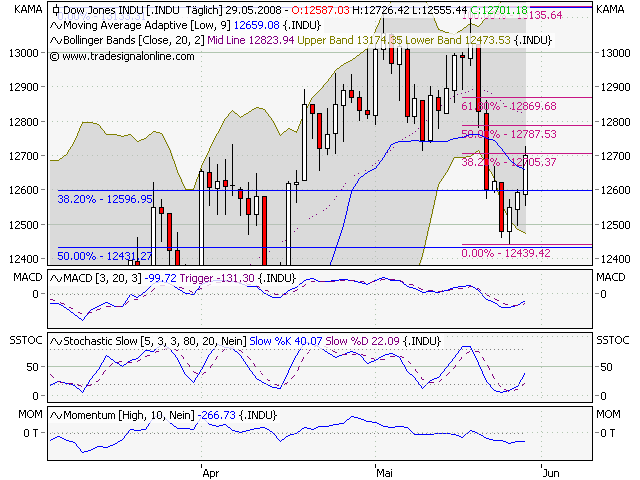Click the MOM label on the right axis
This screenshot has height=480, width=640.
click(x=609, y=415)
